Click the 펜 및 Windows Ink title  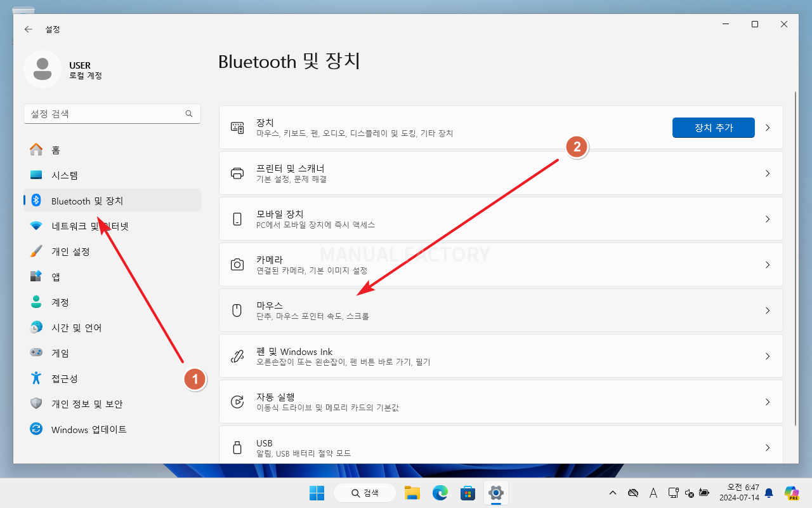[x=294, y=351]
